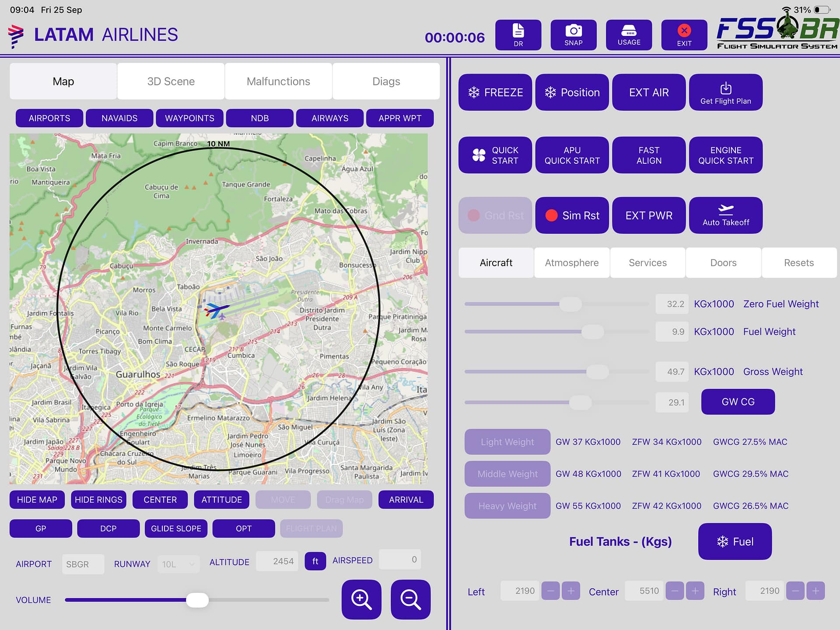Screen dimensions: 840x630
Task: Increase Right fuel tank with plus
Action: point(815,591)
